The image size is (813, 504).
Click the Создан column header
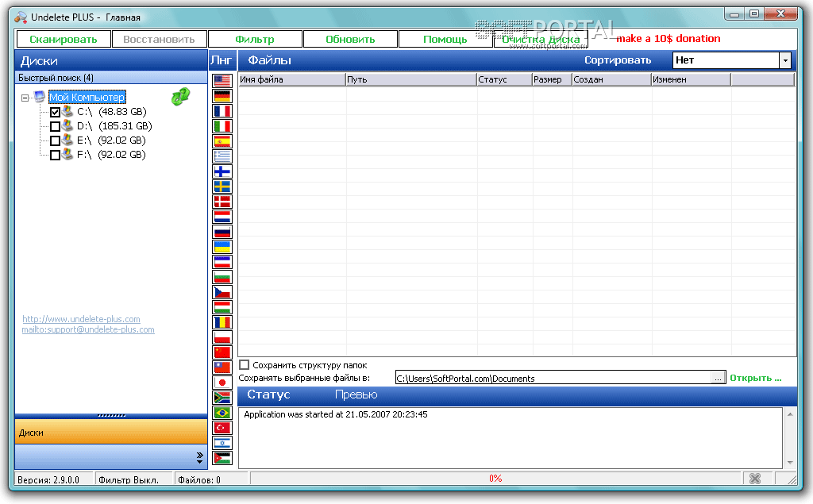(x=611, y=79)
